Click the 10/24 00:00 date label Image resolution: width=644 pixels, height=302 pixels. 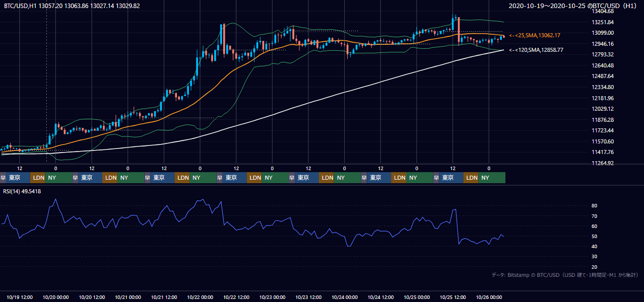(x=345, y=297)
